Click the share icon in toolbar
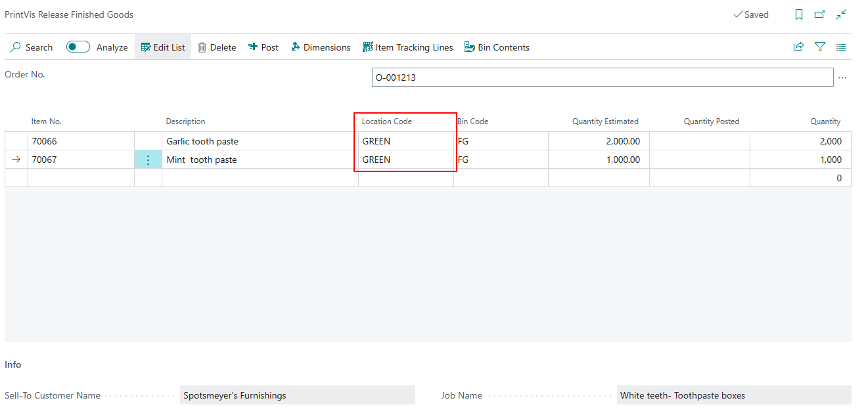The width and height of the screenshot is (868, 413). 798,47
